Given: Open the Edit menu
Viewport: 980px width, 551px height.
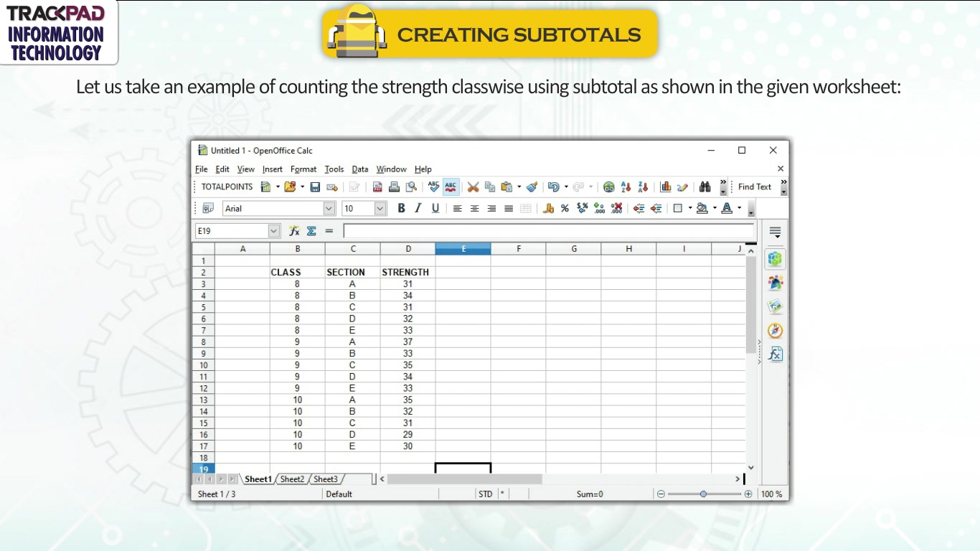Looking at the screenshot, I should [222, 169].
